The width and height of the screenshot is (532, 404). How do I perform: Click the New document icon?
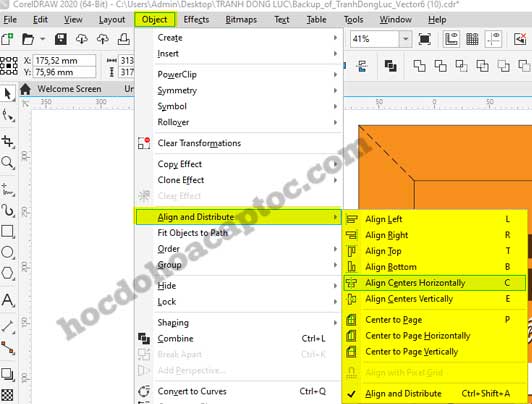[7, 39]
